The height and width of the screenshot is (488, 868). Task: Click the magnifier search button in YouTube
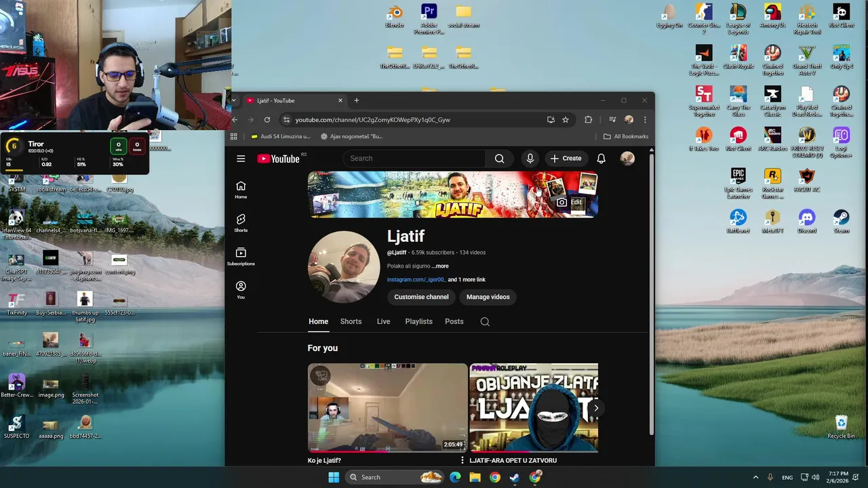point(500,159)
